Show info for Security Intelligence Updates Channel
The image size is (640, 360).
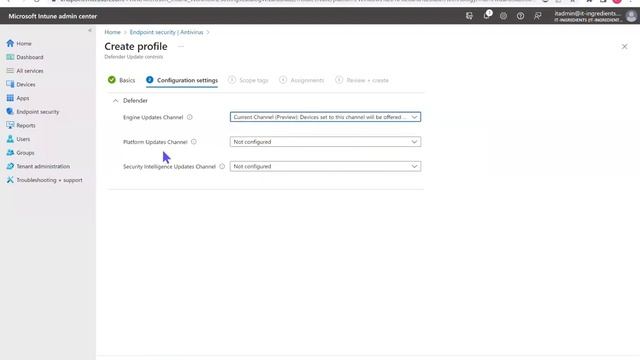click(x=222, y=167)
